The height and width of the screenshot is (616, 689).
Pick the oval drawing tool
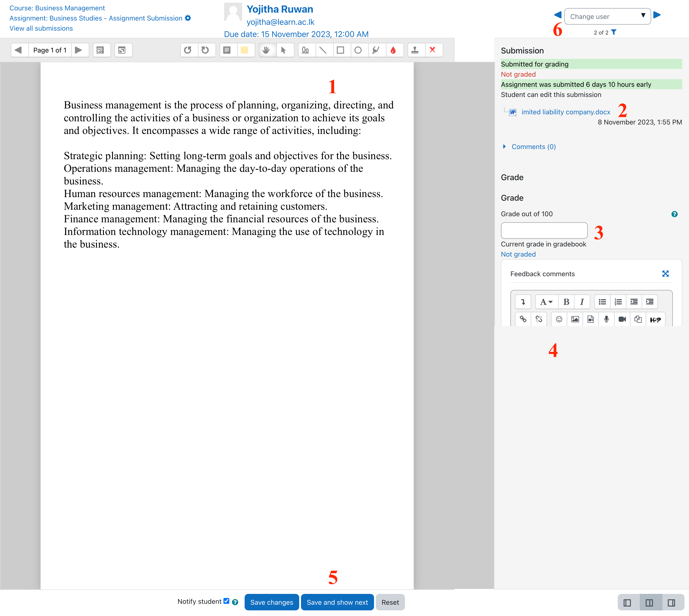click(x=358, y=50)
